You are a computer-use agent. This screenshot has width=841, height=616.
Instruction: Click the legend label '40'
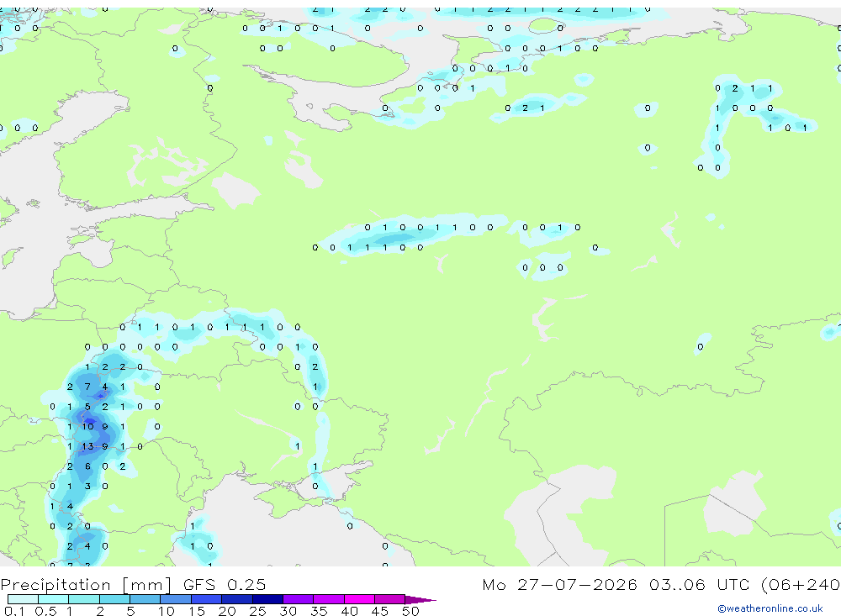coord(349,611)
